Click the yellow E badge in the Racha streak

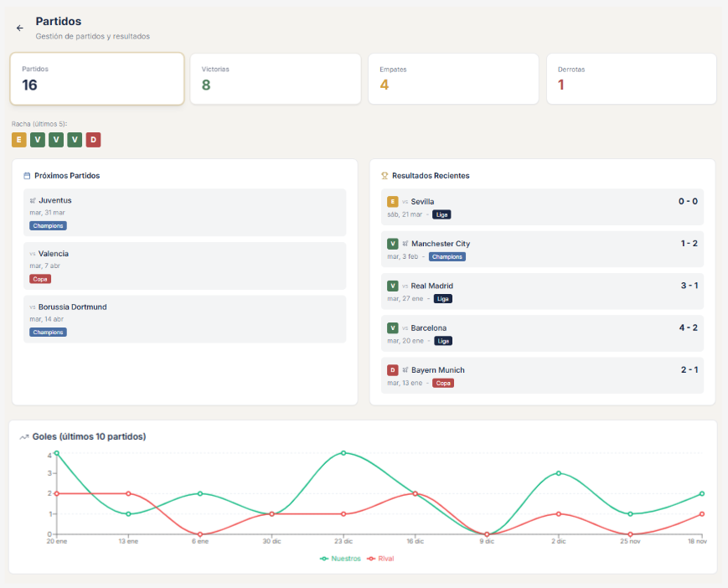coord(18,140)
